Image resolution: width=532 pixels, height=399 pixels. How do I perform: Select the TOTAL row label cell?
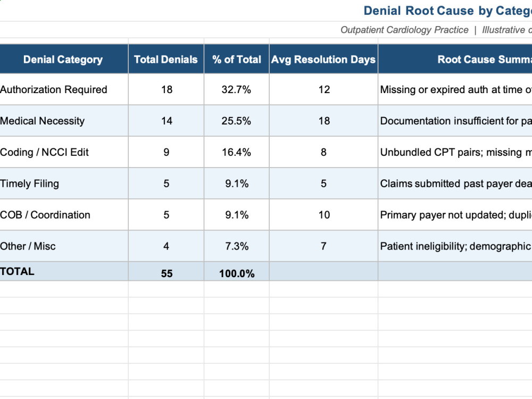pyautogui.click(x=64, y=271)
